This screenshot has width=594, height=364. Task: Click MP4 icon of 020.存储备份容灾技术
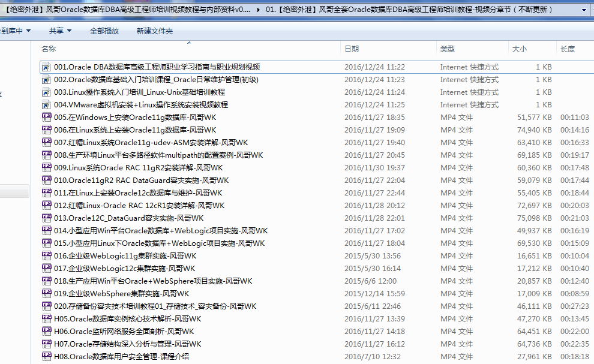coord(46,306)
